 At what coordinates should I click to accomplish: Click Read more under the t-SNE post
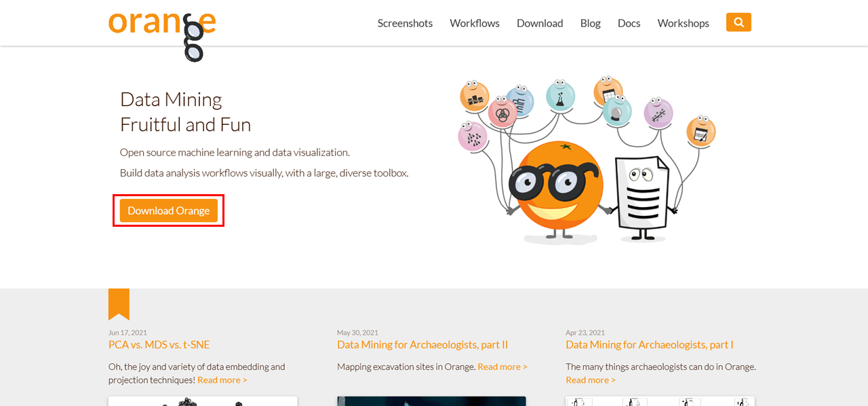222,380
